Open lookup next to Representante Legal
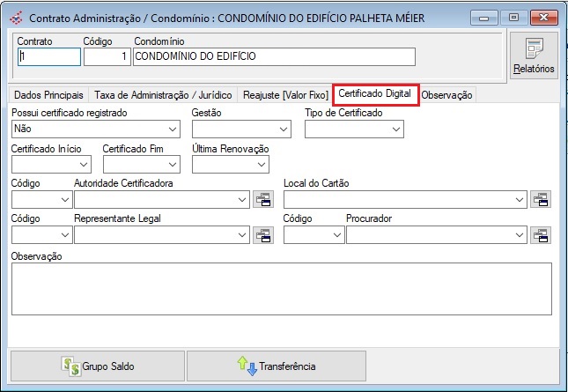568x392 pixels. [x=263, y=235]
